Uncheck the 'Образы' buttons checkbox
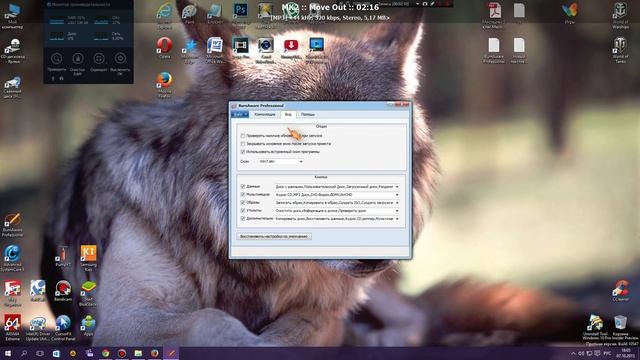The height and width of the screenshot is (360, 640). pos(243,202)
